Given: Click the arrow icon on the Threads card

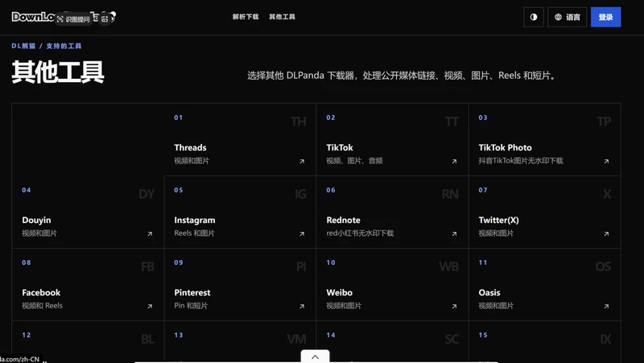Looking at the screenshot, I should (302, 162).
